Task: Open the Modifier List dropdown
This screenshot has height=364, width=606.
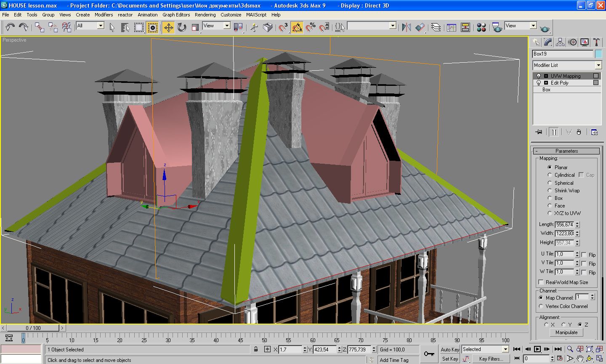Action: (598, 65)
